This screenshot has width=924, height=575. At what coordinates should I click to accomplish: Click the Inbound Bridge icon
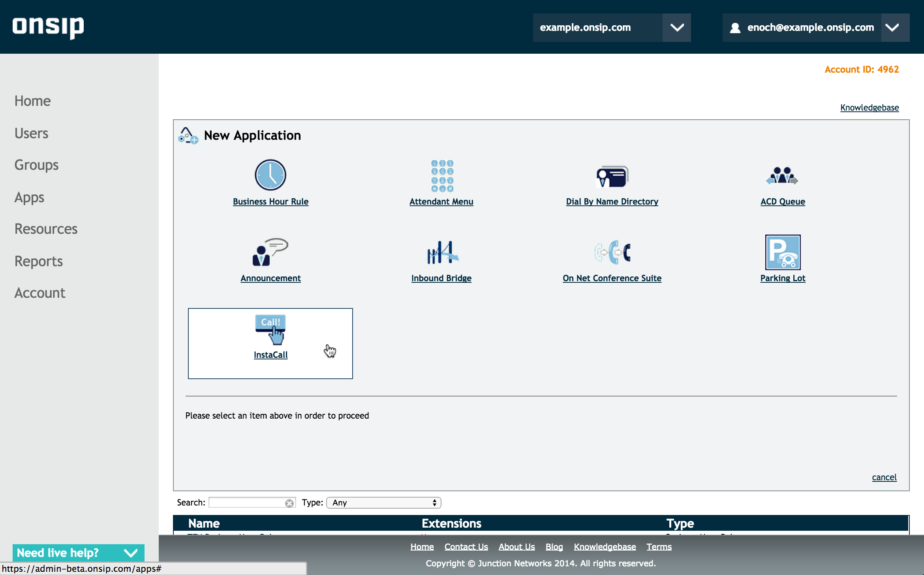pyautogui.click(x=442, y=252)
